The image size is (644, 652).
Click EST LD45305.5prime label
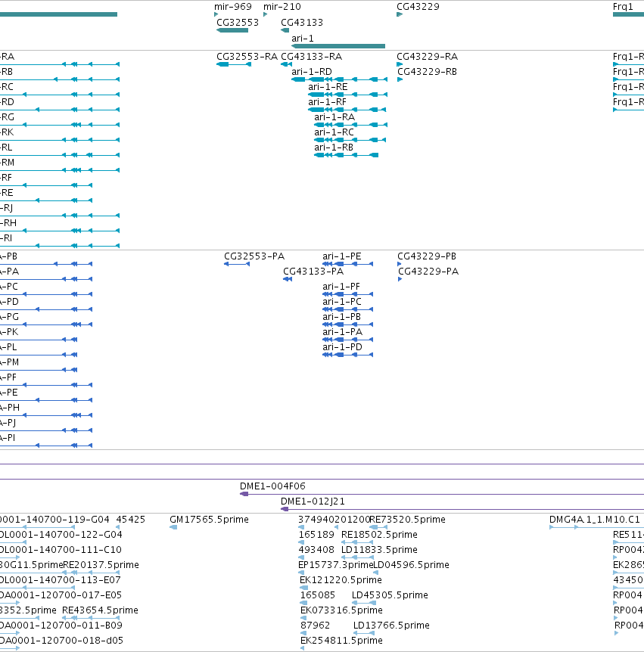pos(390,595)
